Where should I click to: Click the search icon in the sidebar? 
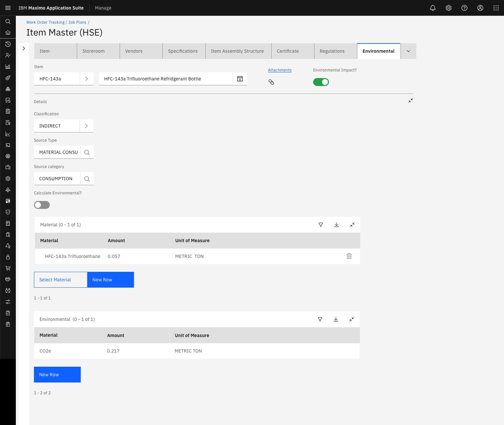(x=8, y=21)
